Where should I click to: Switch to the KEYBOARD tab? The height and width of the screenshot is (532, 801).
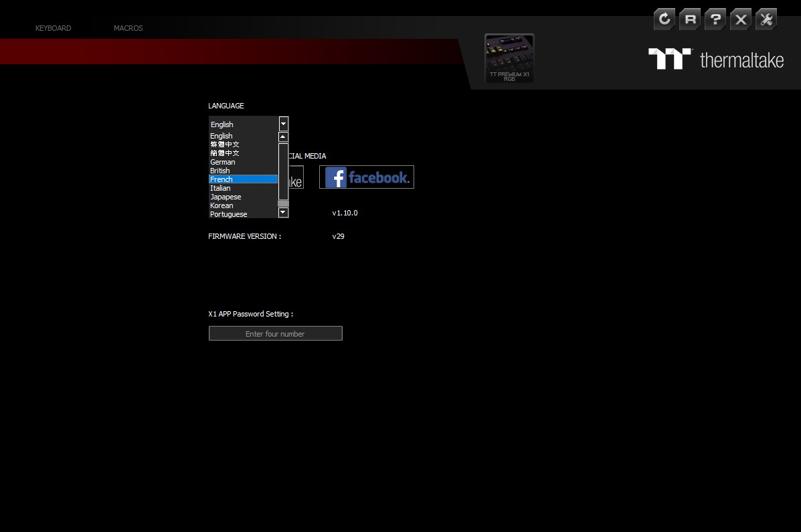[x=53, y=28]
